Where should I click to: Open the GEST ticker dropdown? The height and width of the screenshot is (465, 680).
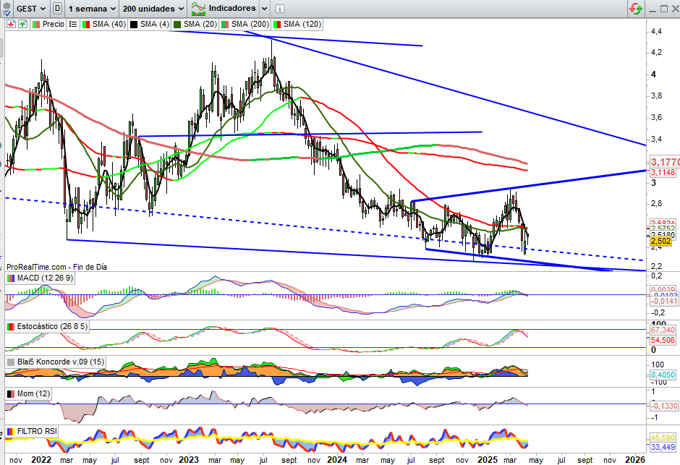click(x=30, y=8)
